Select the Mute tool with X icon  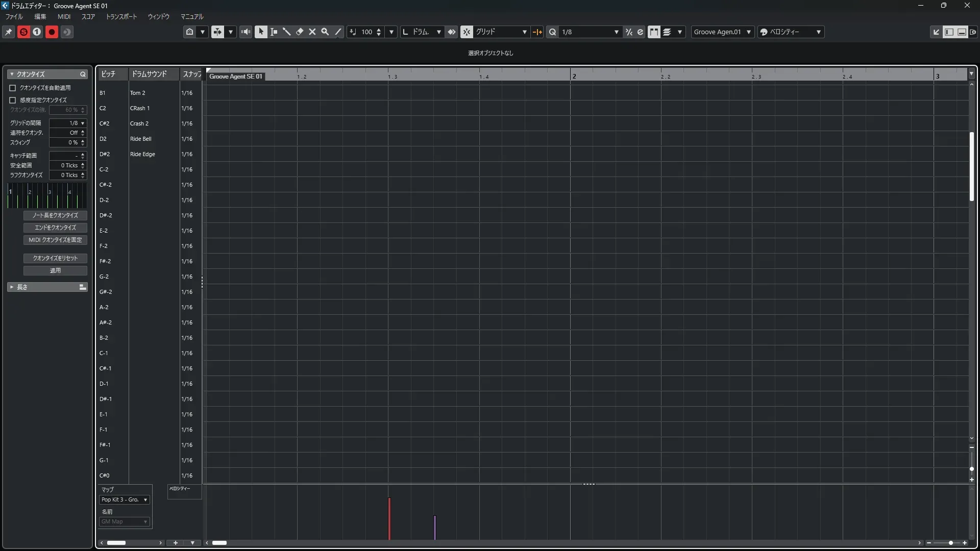click(312, 32)
